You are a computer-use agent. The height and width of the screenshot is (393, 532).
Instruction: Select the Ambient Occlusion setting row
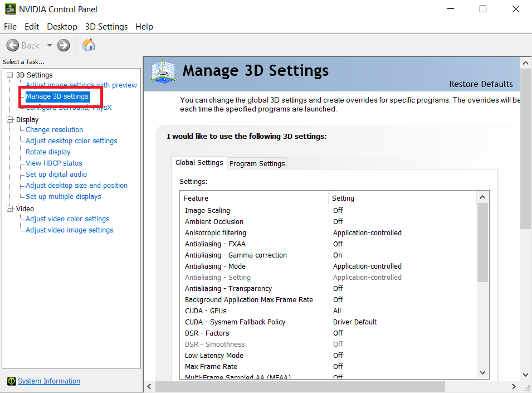[214, 221]
